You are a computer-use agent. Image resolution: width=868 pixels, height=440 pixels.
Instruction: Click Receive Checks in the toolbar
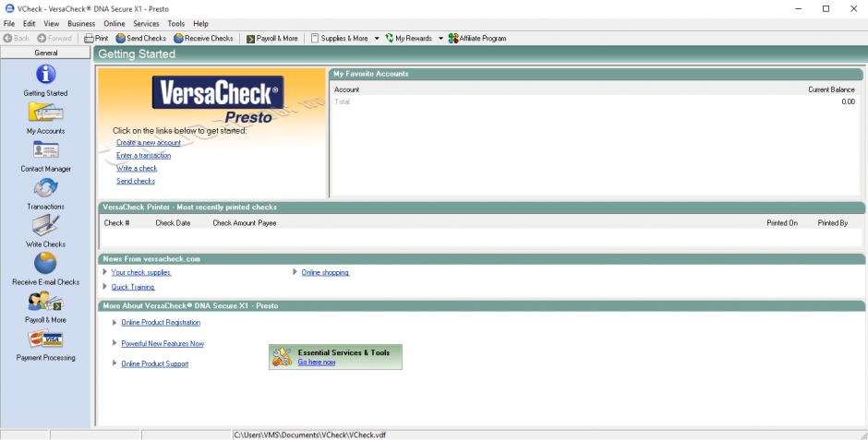[x=203, y=38]
